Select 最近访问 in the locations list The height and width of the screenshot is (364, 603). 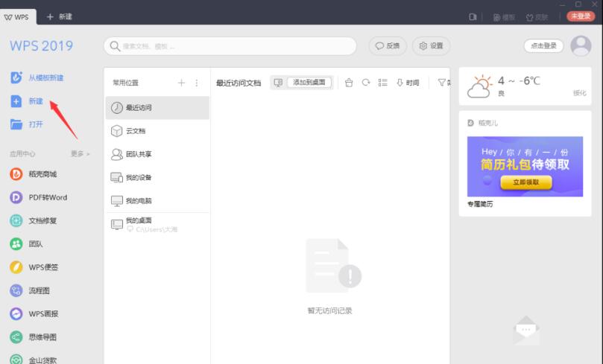click(x=157, y=107)
